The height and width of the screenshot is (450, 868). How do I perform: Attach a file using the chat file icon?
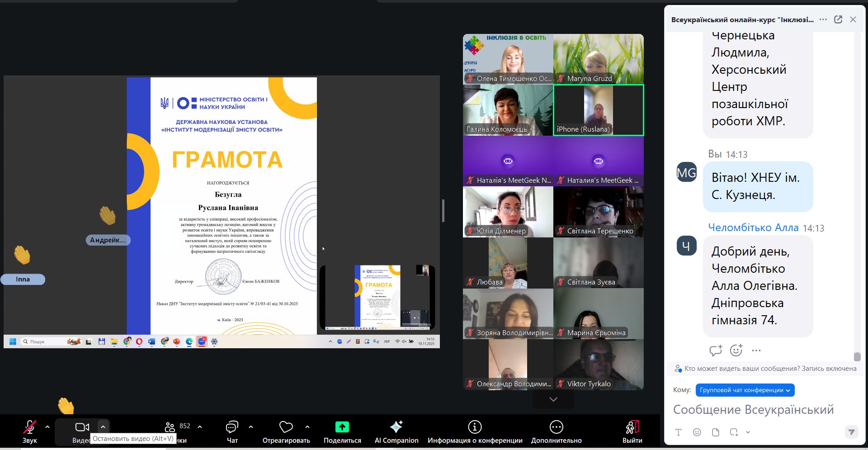click(x=715, y=432)
